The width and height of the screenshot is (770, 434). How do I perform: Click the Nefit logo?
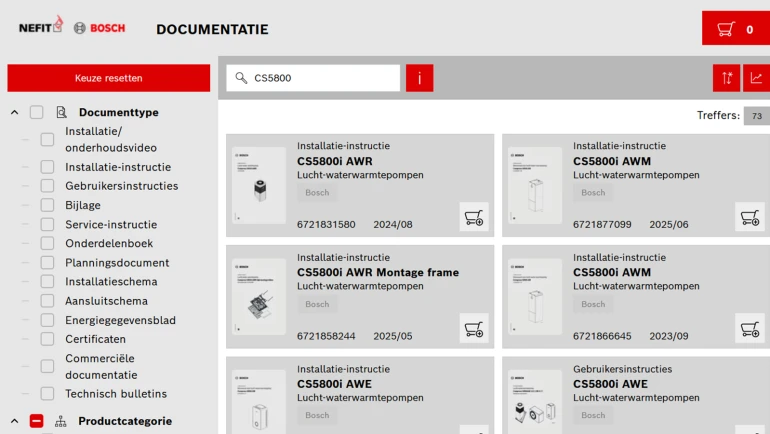(x=41, y=25)
